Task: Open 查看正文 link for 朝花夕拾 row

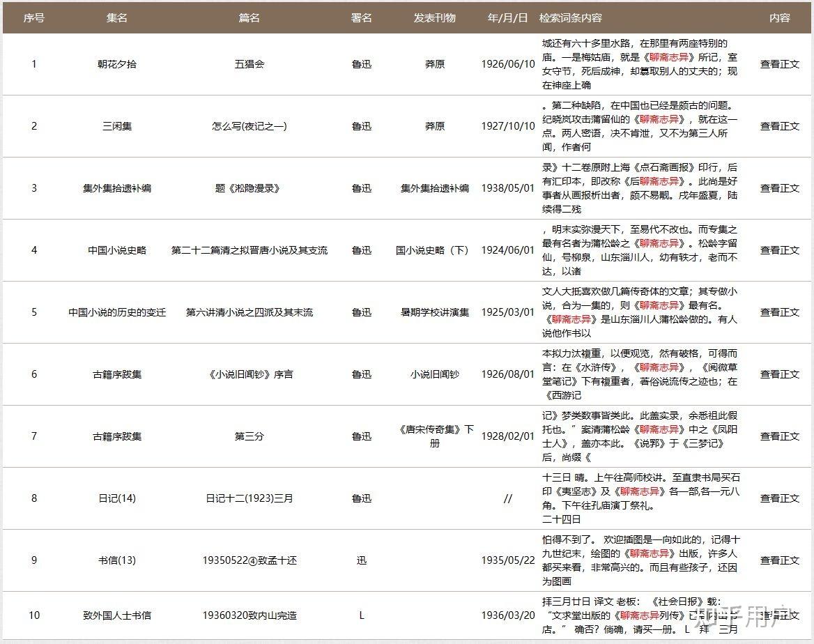Action: (779, 64)
